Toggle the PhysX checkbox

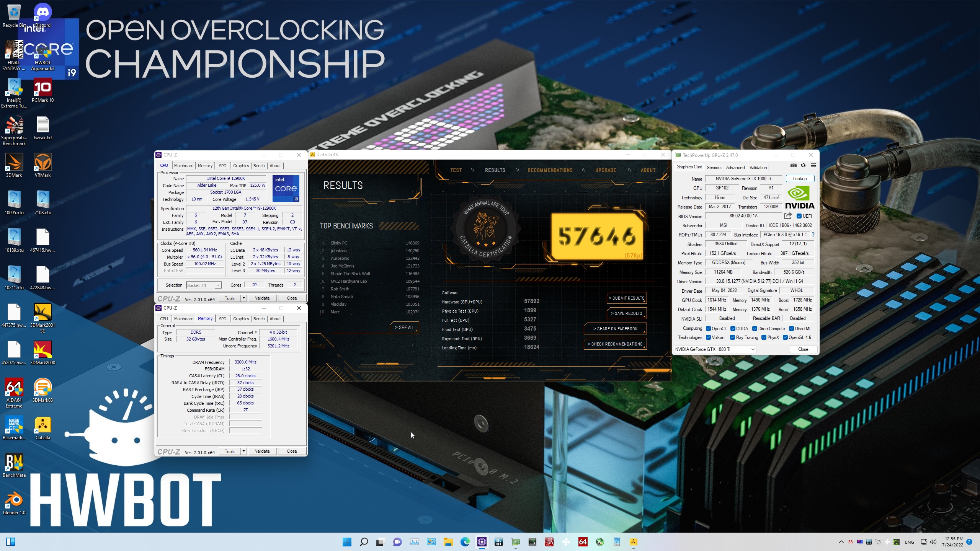764,337
